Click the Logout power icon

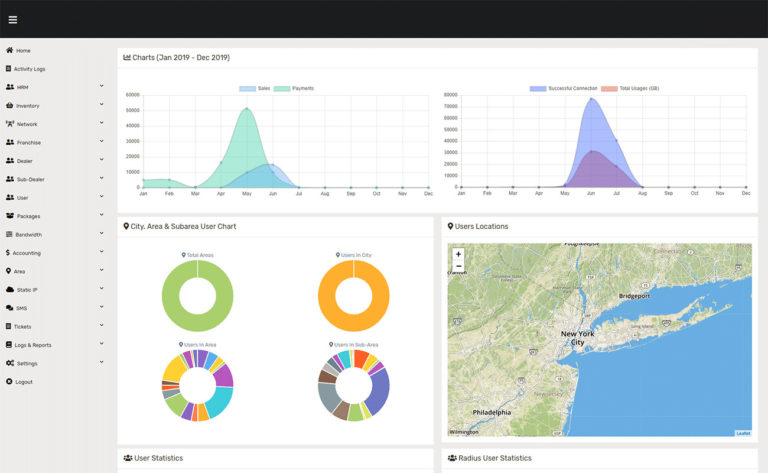(x=9, y=381)
